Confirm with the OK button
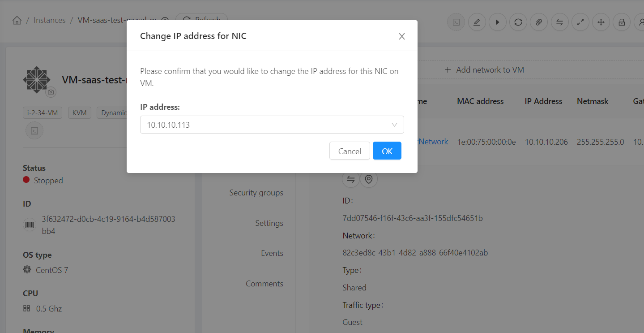 click(x=387, y=151)
